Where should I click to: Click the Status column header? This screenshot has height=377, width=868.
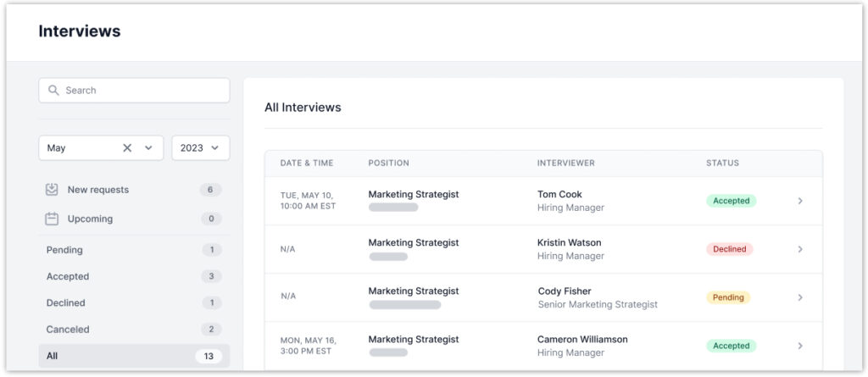pyautogui.click(x=722, y=164)
